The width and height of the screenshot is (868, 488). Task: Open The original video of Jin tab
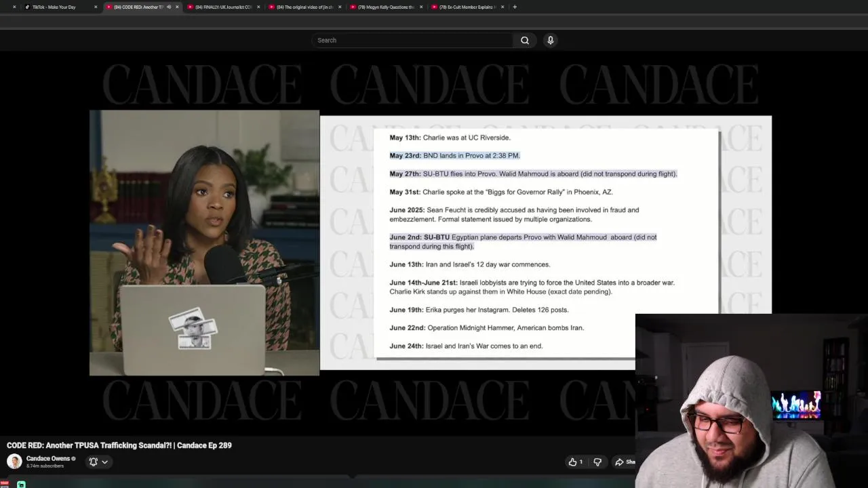tap(305, 7)
